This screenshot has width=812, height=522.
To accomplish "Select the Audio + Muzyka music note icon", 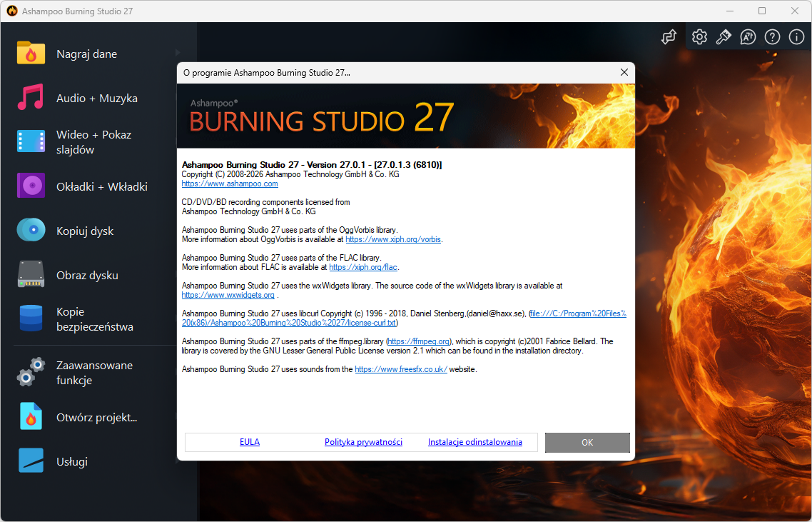I will point(31,97).
